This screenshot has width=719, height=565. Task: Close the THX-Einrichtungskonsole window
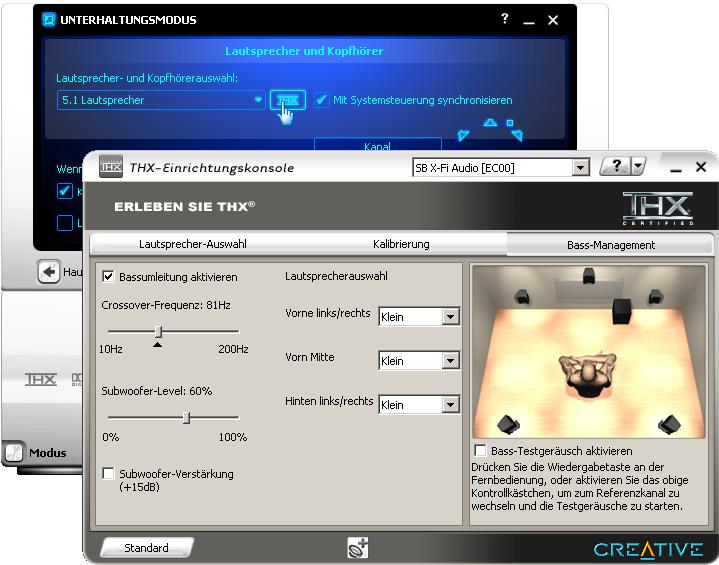point(701,167)
